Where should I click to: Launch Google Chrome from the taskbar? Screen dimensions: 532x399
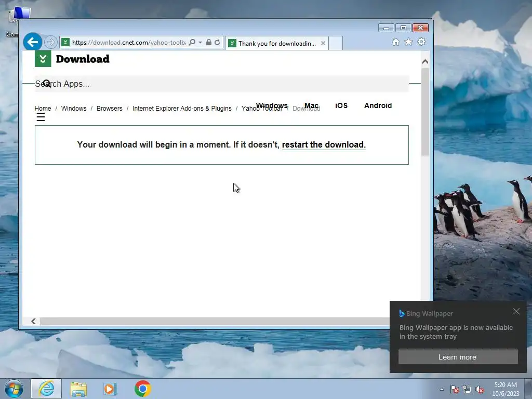[143, 389]
